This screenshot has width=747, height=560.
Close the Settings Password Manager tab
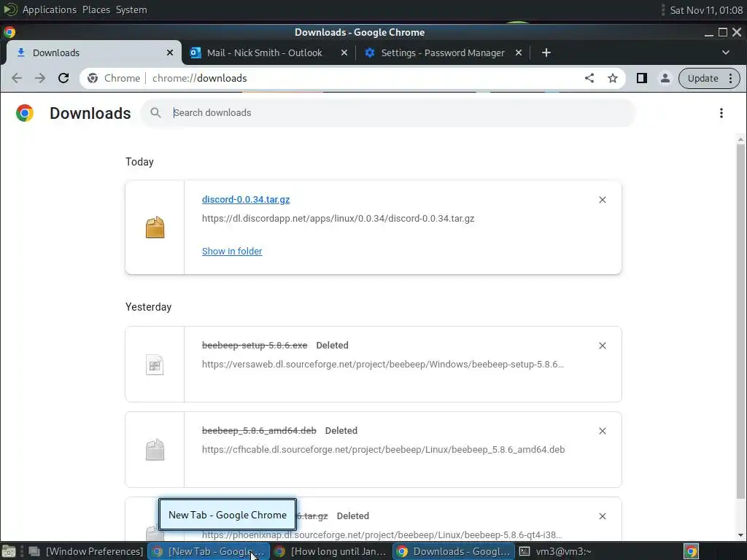[519, 52]
